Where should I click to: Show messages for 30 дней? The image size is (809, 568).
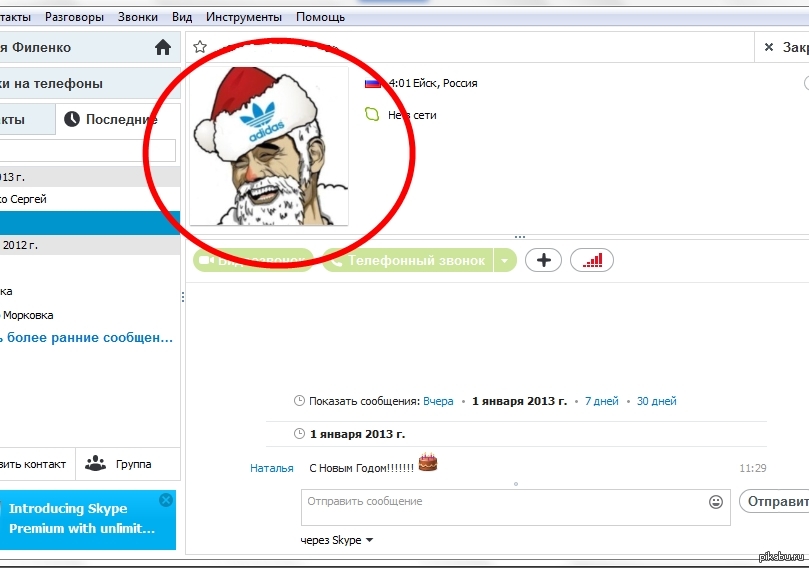(656, 401)
